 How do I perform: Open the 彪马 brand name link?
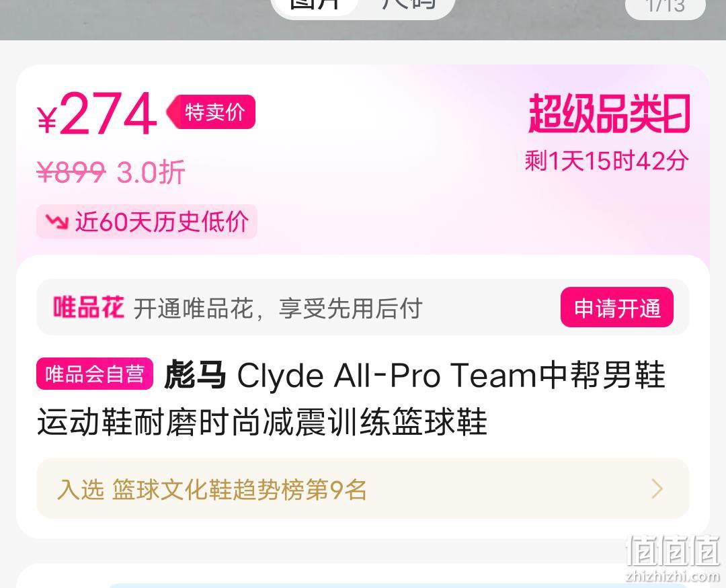196,374
